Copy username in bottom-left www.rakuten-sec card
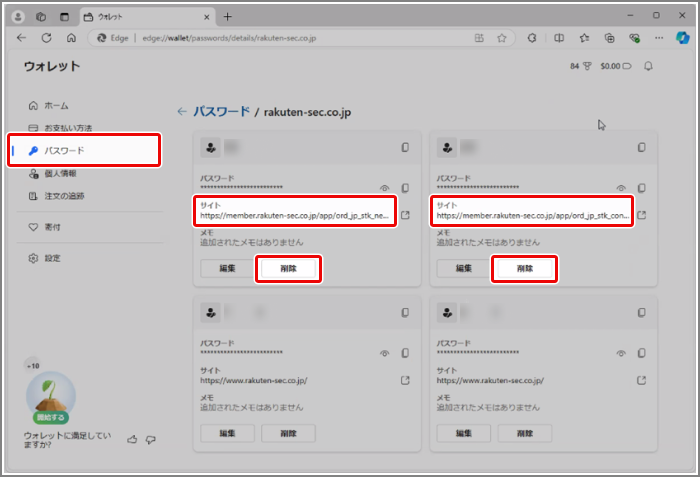 coord(405,313)
